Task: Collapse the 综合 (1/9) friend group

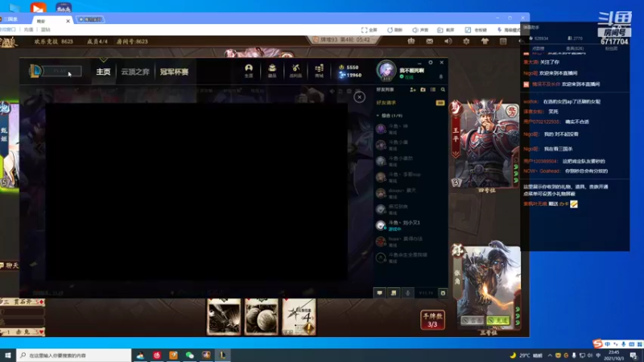Action: (390, 116)
